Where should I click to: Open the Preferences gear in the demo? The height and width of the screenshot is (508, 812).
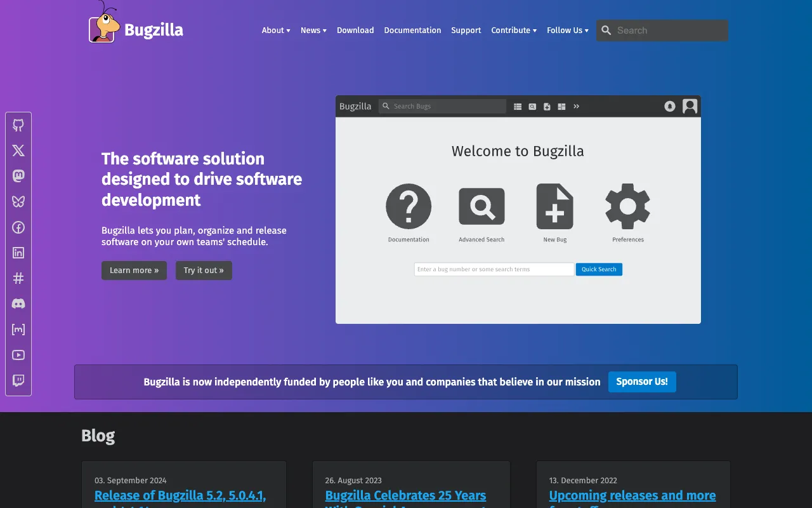[627, 205]
